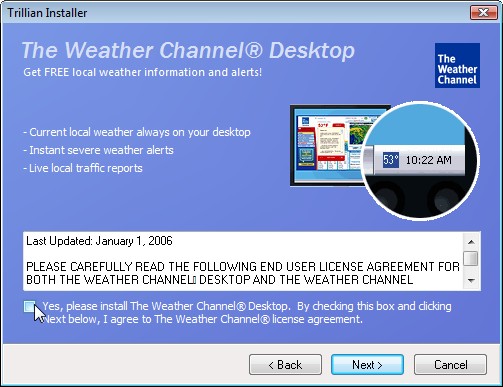Screen dimensions: 503x387
Task: Click the license agreement scrollbar thumb
Action: (471, 259)
